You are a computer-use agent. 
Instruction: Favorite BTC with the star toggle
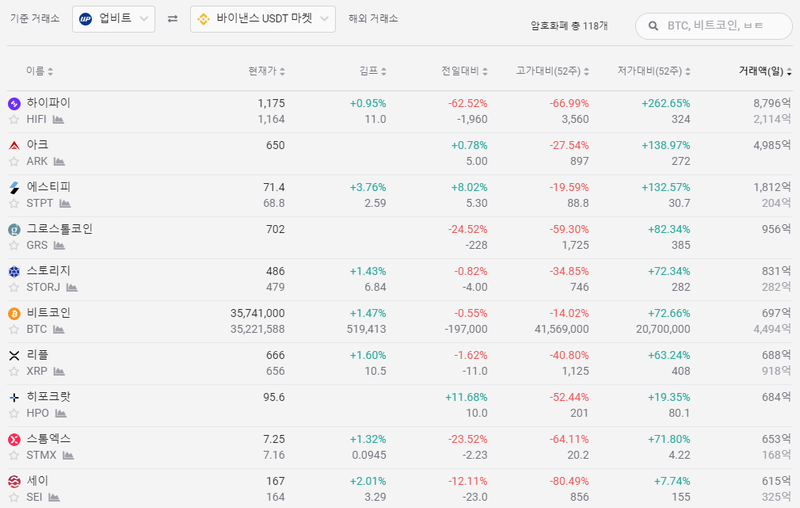14,329
